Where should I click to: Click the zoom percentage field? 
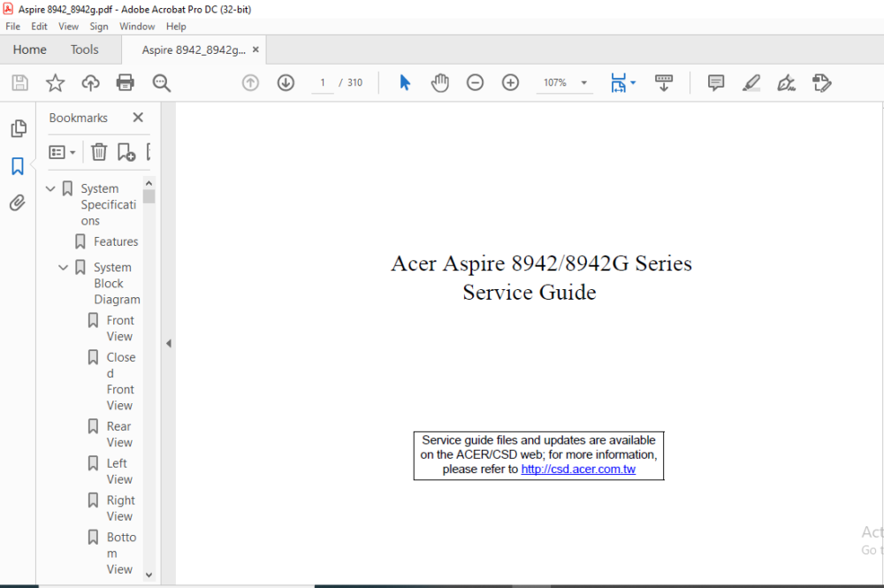pyautogui.click(x=555, y=83)
